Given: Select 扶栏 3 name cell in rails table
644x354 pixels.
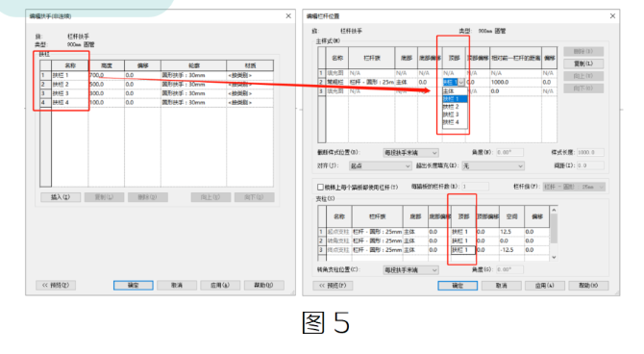Looking at the screenshot, I should point(69,93).
